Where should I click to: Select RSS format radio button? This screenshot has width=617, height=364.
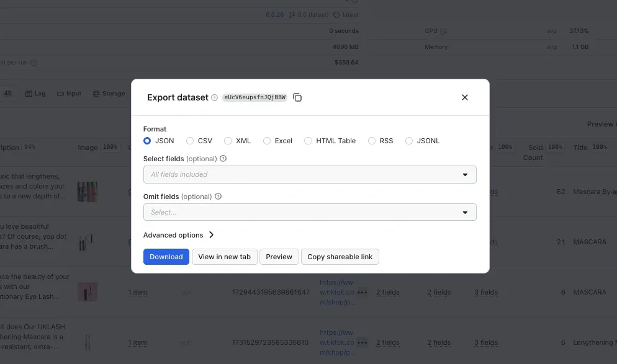[372, 141]
